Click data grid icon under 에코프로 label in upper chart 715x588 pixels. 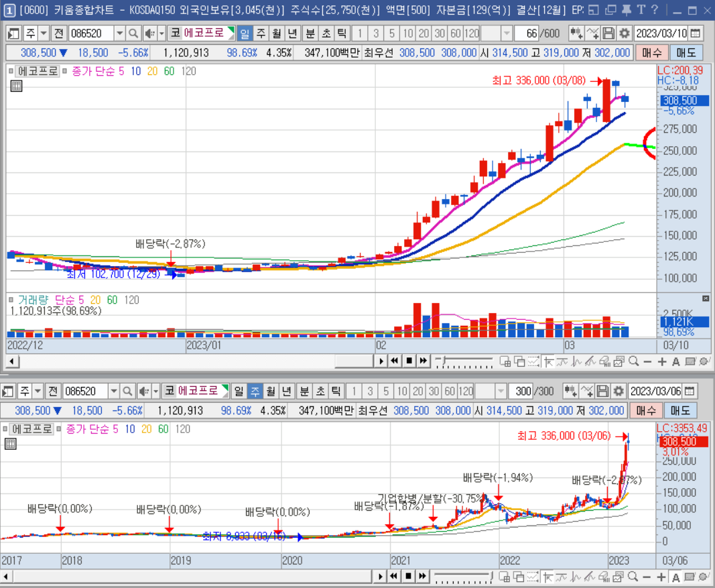point(16,86)
